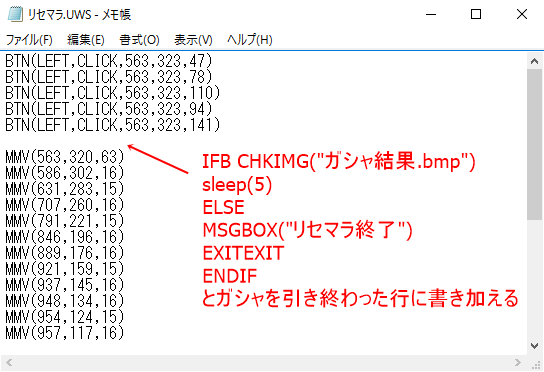
Task: Click vertical scrollbar down arrow
Action: pos(534,346)
